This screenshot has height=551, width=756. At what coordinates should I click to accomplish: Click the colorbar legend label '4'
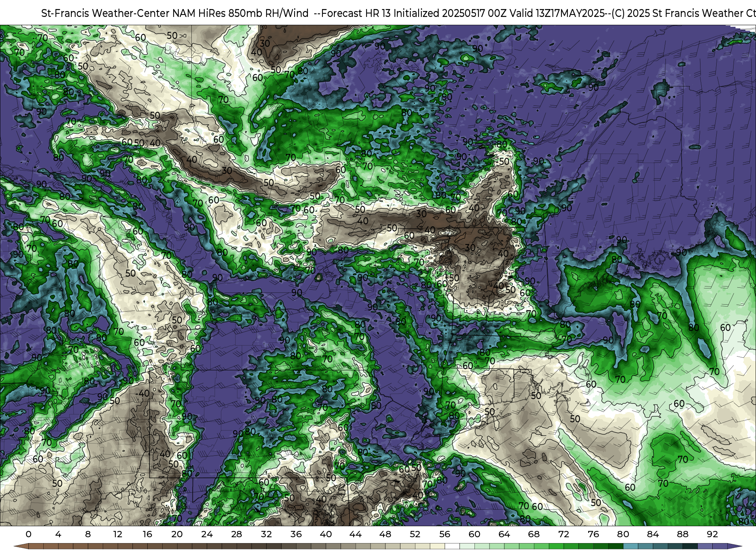[x=58, y=534]
